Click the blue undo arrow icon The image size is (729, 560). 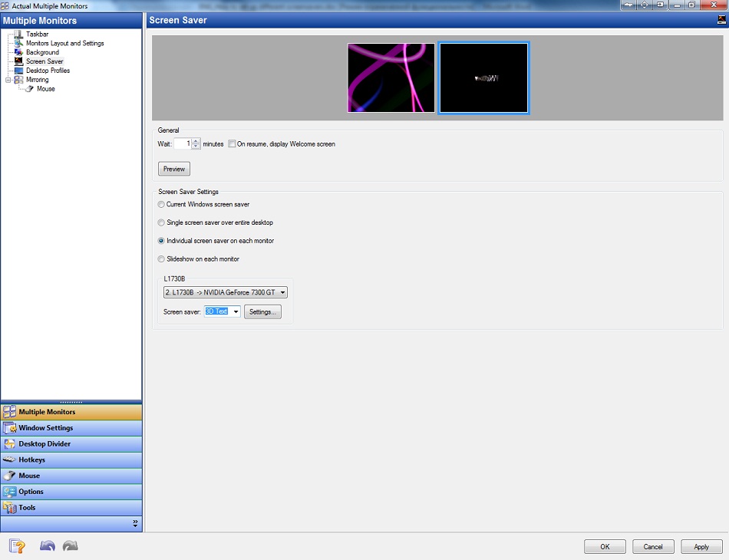coord(48,545)
